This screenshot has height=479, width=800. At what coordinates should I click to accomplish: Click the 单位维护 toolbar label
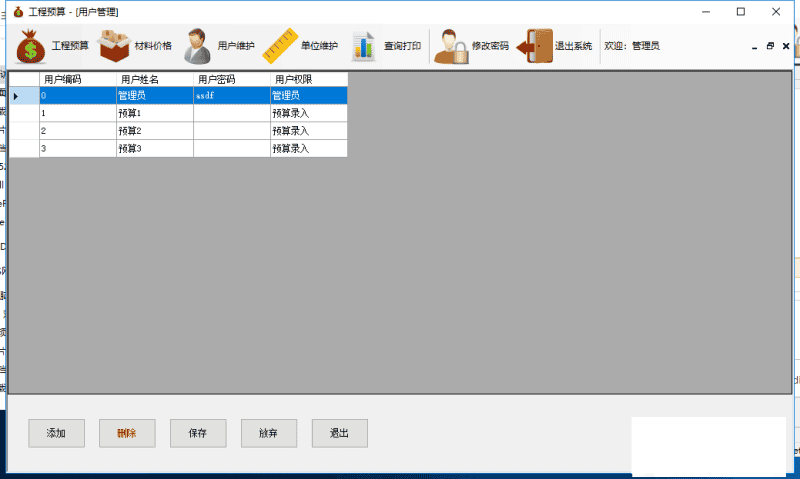tap(319, 46)
